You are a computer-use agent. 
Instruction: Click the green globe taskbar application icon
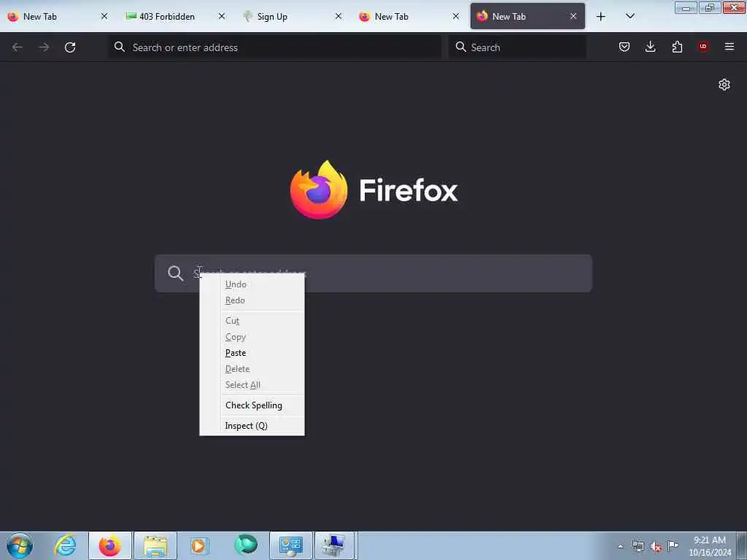coord(246,545)
